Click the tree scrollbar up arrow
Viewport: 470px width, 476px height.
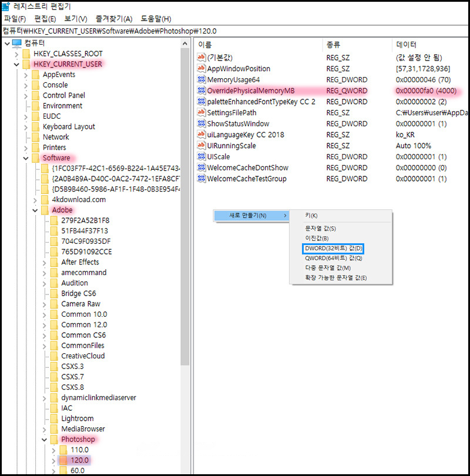[185, 43]
